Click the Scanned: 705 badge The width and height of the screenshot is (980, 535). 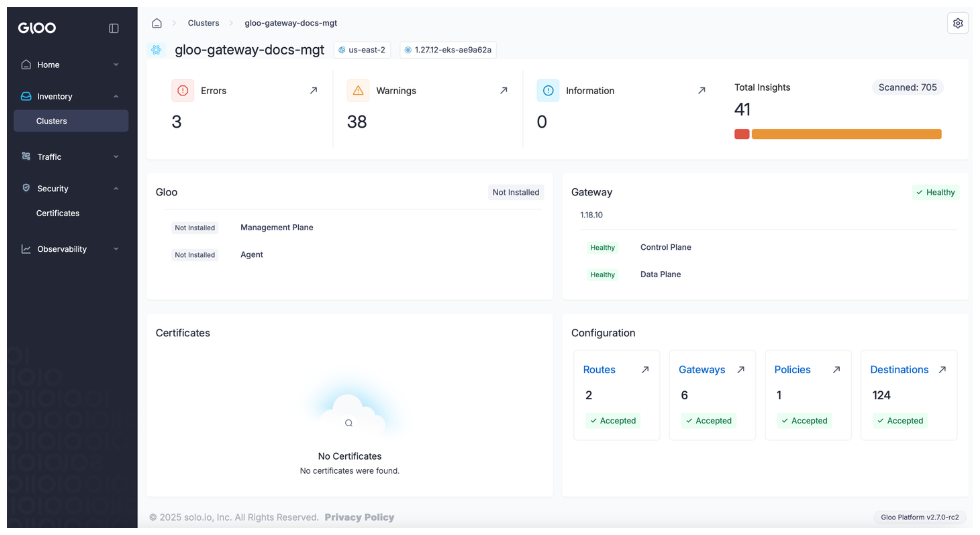[x=908, y=87]
